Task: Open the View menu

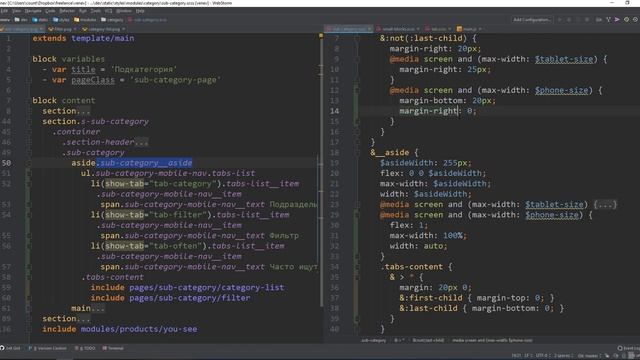Action: point(17,11)
